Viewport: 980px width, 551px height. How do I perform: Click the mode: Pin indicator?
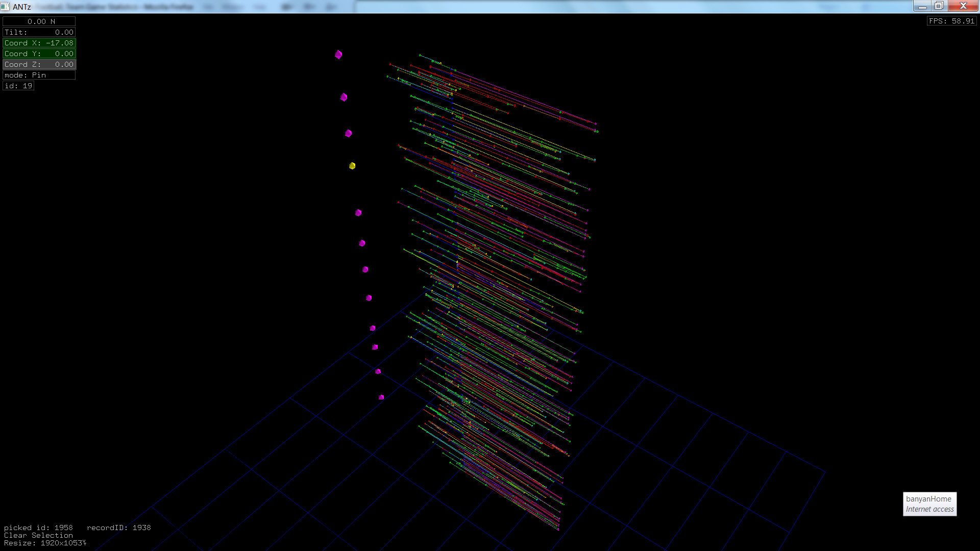(x=39, y=75)
